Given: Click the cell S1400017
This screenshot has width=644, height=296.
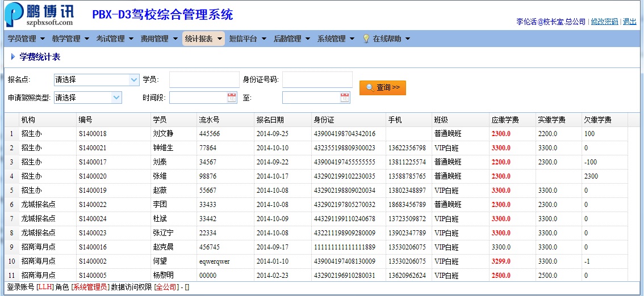Looking at the screenshot, I should (93, 162).
